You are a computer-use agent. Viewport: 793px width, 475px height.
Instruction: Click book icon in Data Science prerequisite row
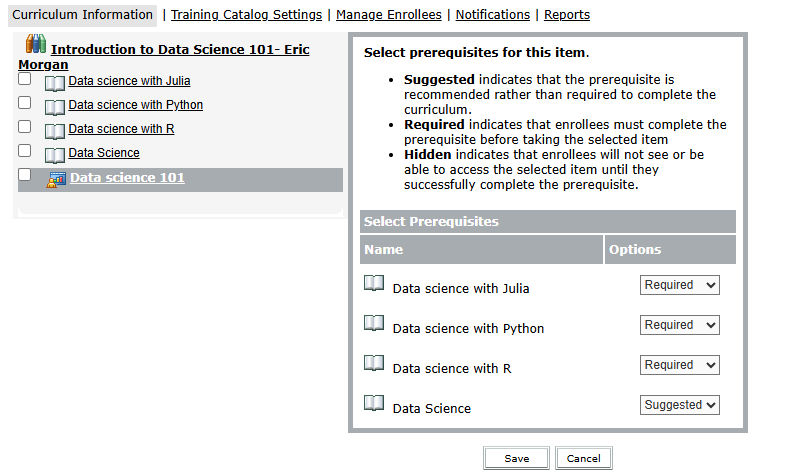pos(373,404)
